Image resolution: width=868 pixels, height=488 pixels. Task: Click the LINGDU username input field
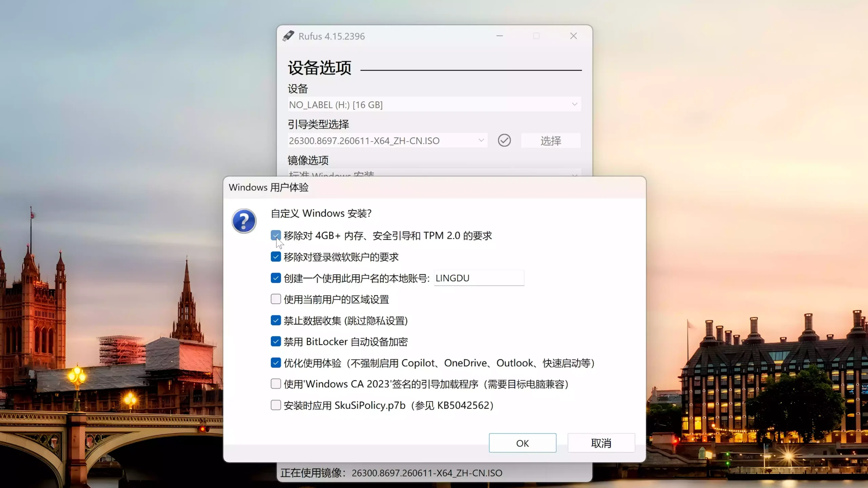point(479,278)
